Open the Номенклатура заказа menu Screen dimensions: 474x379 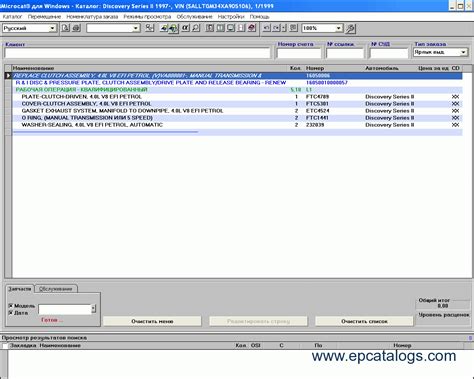point(92,17)
